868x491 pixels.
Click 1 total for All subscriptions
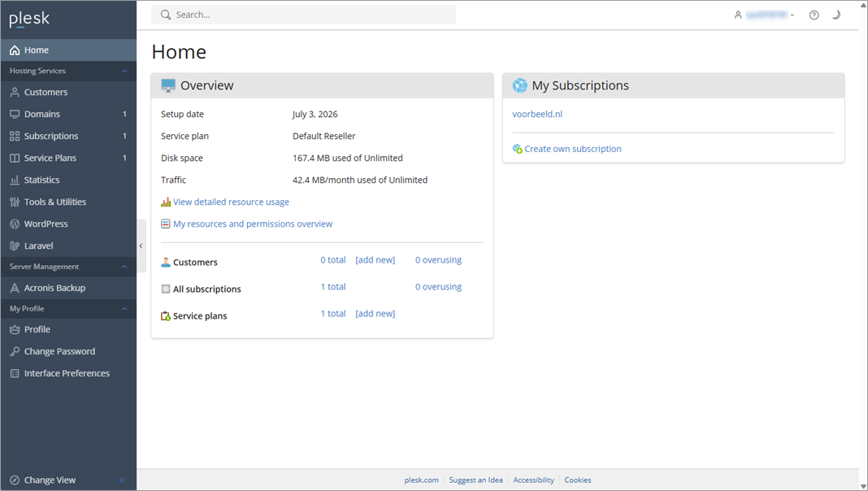point(332,287)
